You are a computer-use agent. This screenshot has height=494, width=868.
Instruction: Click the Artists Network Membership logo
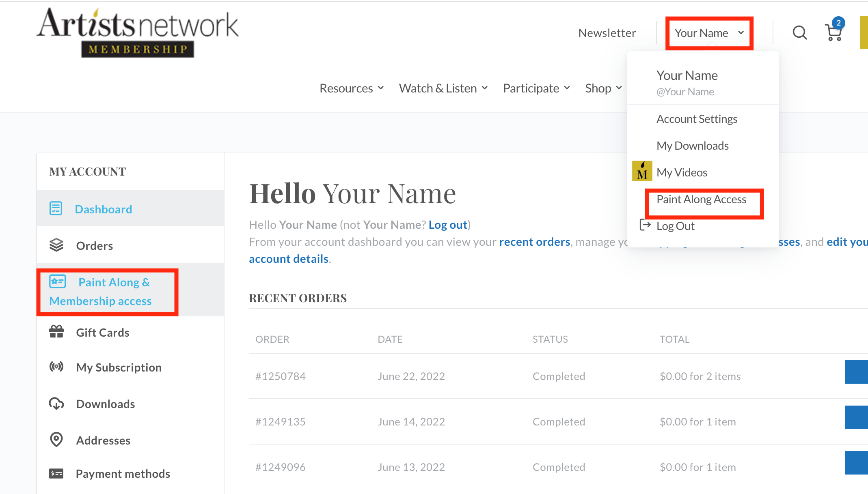(138, 33)
